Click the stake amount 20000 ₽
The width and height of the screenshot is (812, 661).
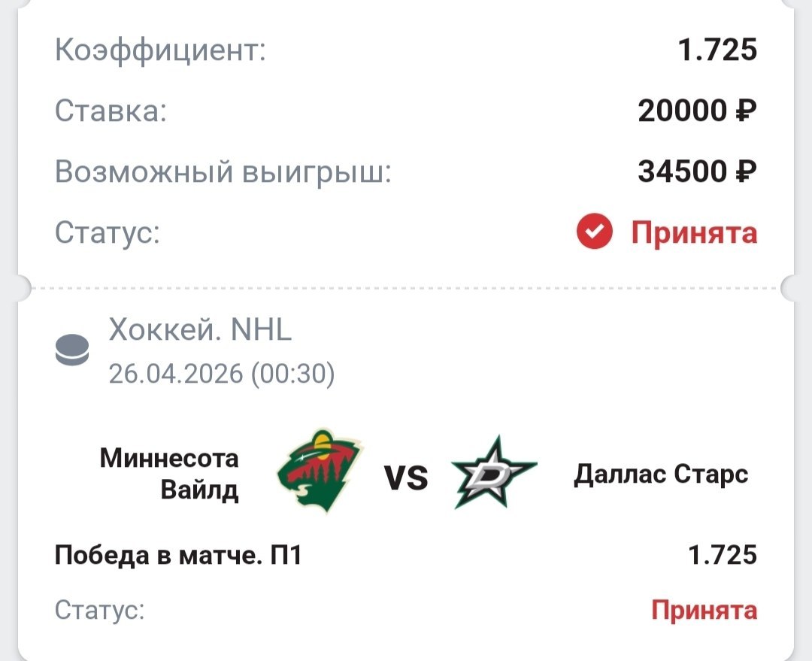point(697,111)
